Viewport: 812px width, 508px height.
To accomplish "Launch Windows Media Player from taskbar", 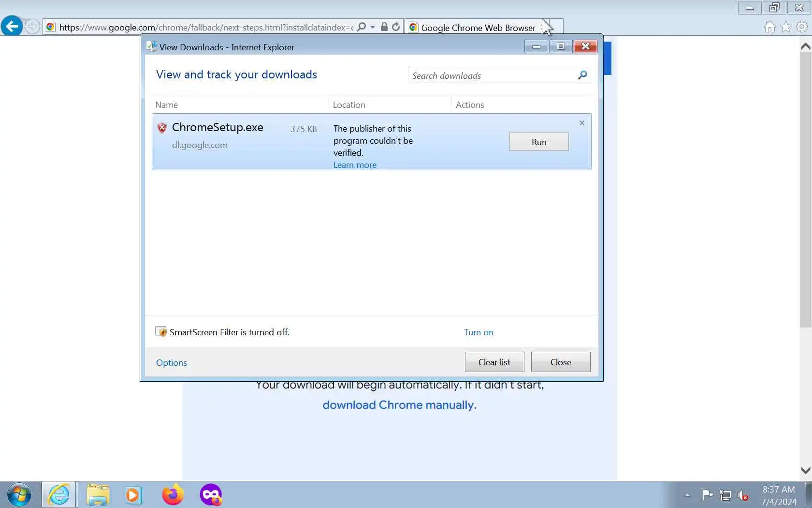I will pos(133,495).
